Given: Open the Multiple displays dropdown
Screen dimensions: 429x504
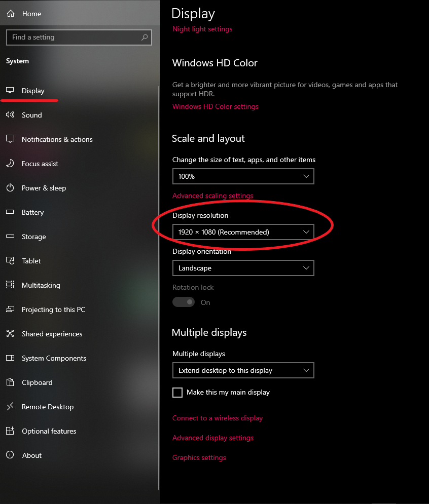Looking at the screenshot, I should 243,370.
